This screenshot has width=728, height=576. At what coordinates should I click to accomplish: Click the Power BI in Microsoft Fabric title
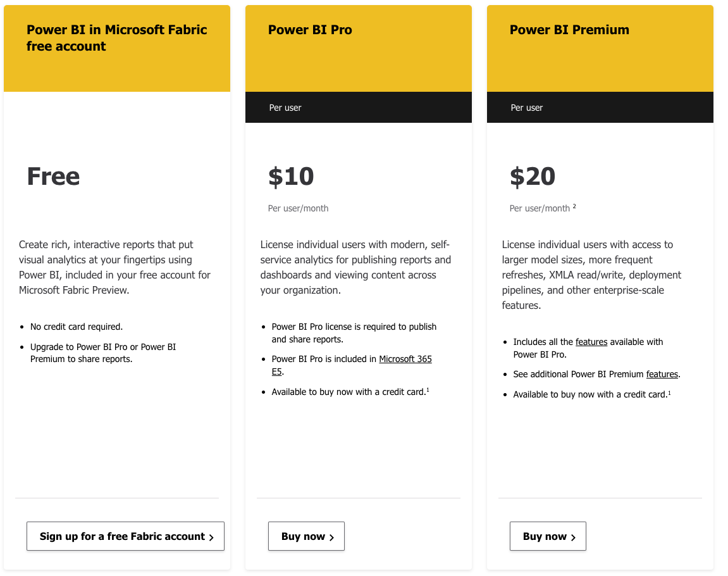116,37
